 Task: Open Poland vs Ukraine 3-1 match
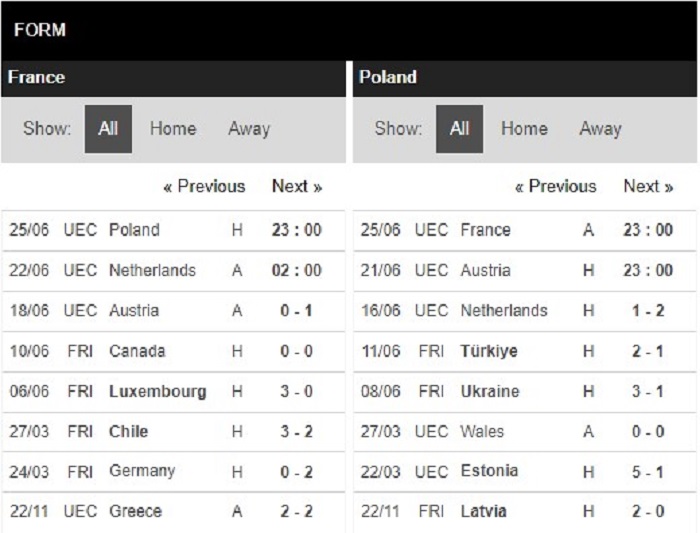click(525, 391)
